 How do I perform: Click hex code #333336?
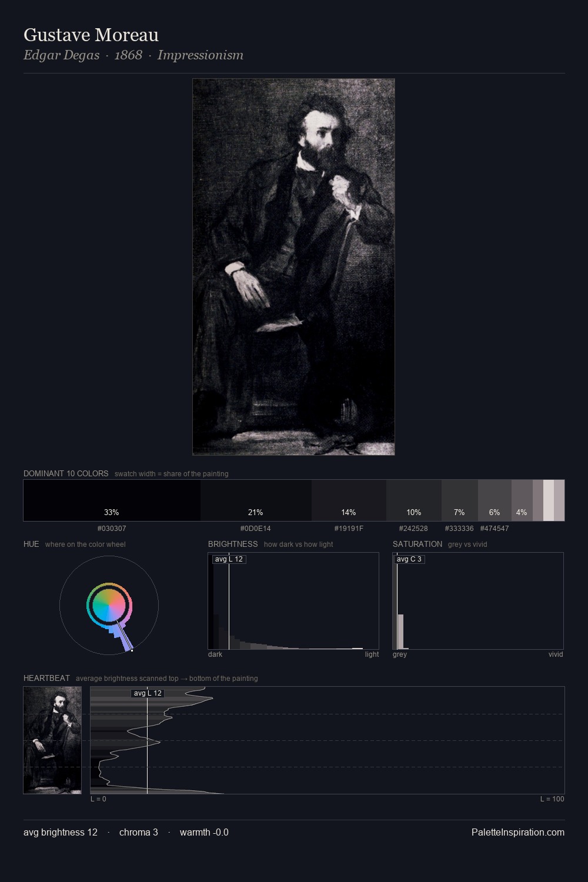(459, 529)
